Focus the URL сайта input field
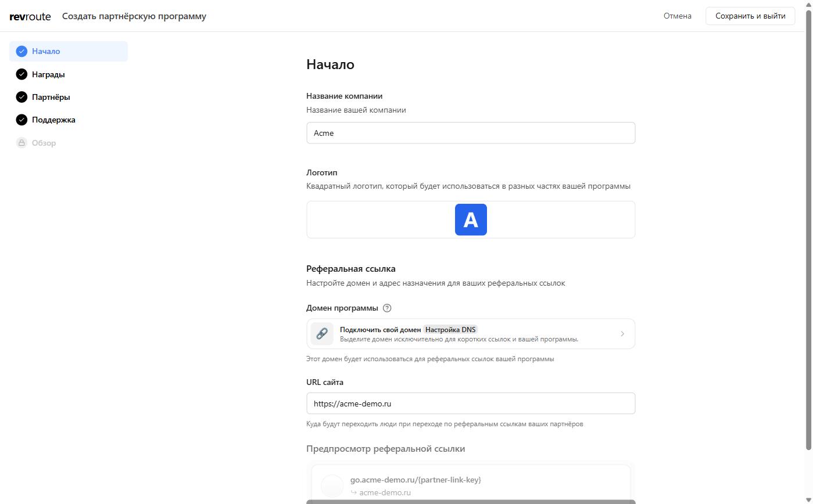This screenshot has height=504, width=813. pos(471,404)
